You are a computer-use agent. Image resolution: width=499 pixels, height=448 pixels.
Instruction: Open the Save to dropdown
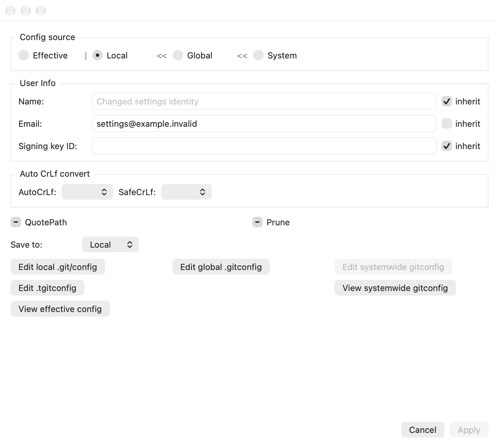(x=110, y=245)
